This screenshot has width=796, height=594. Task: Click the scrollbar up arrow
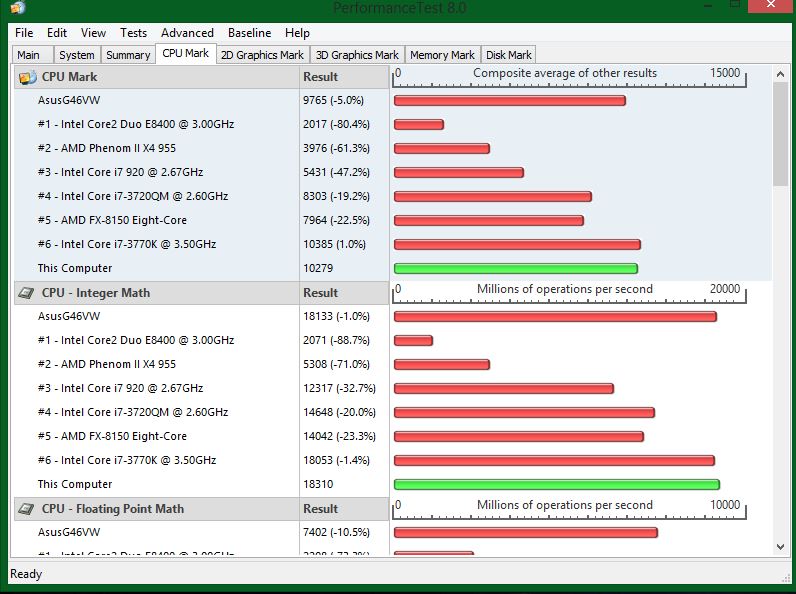pyautogui.click(x=780, y=74)
